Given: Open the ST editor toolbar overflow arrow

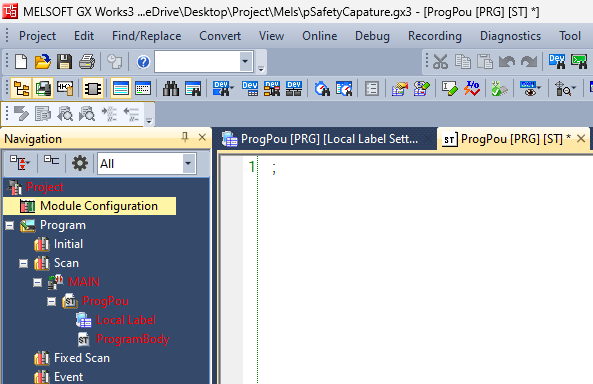Looking at the screenshot, I should tap(149, 121).
